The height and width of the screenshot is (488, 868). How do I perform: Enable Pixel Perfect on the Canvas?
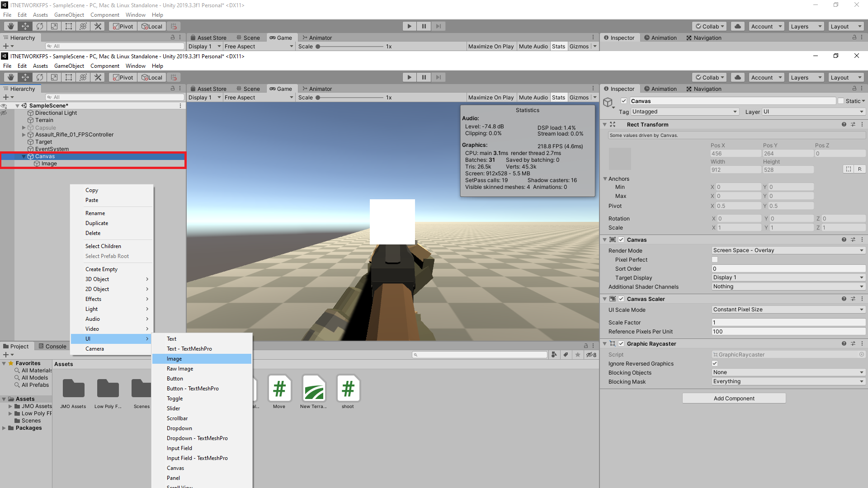coord(715,259)
